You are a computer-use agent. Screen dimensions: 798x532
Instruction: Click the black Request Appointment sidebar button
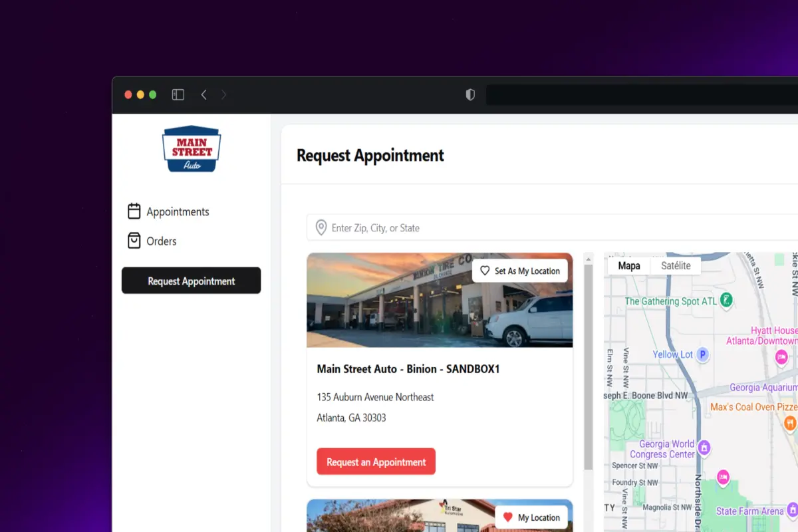coord(192,281)
